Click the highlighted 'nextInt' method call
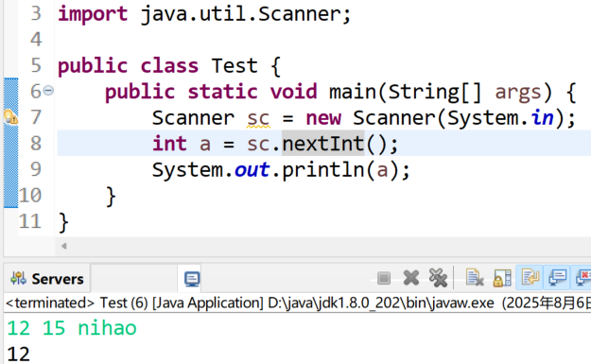Viewport: 591px width, 364px height. pos(323,144)
